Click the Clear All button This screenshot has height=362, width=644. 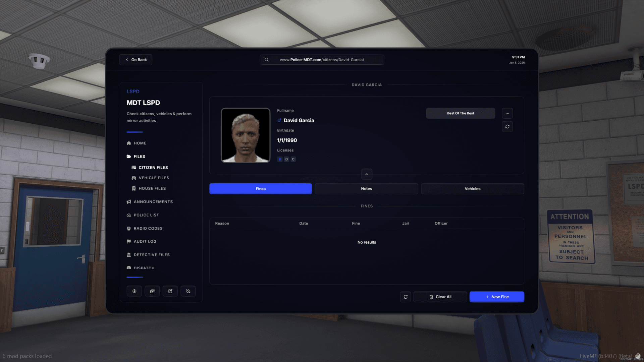pos(440,297)
